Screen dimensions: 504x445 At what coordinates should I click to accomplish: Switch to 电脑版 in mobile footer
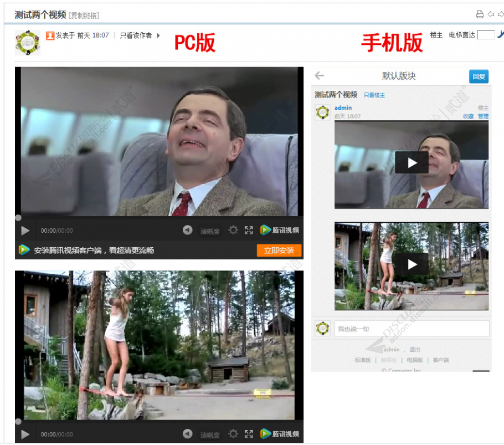coord(415,360)
